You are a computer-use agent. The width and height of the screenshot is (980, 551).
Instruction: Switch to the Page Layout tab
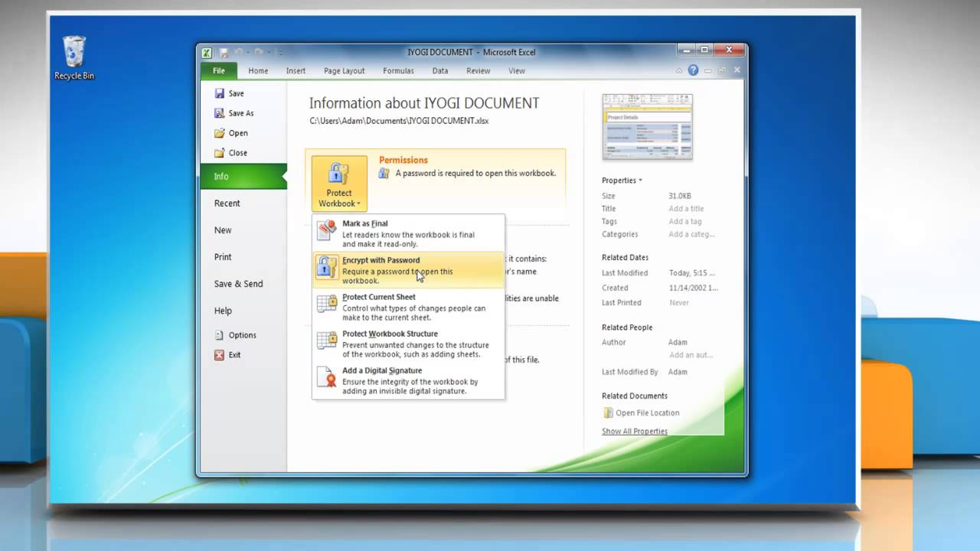344,70
